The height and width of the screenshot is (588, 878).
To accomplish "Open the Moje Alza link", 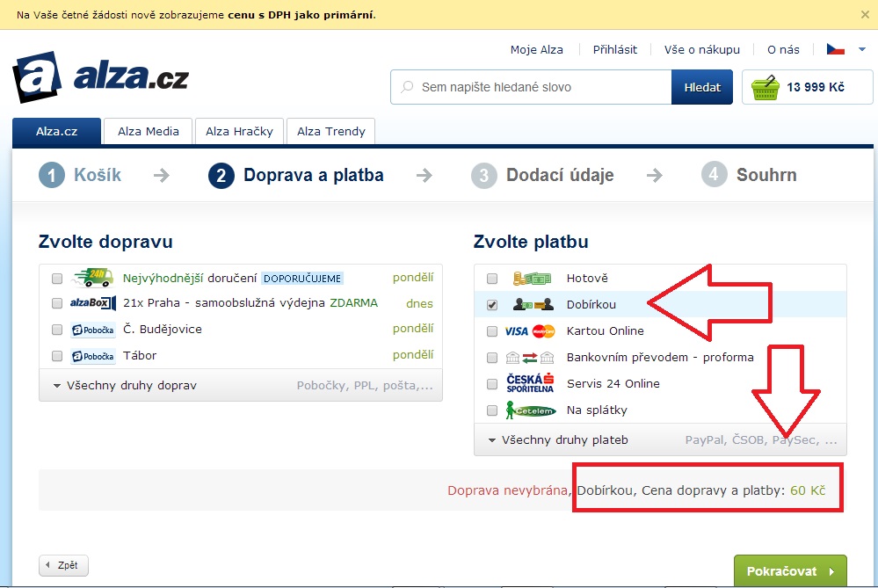I will [536, 49].
